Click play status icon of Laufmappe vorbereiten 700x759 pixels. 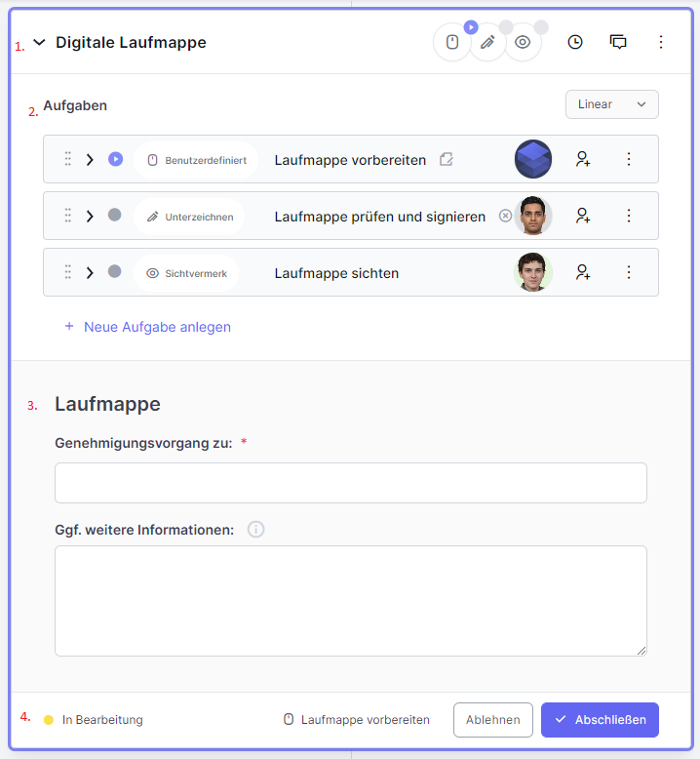115,159
